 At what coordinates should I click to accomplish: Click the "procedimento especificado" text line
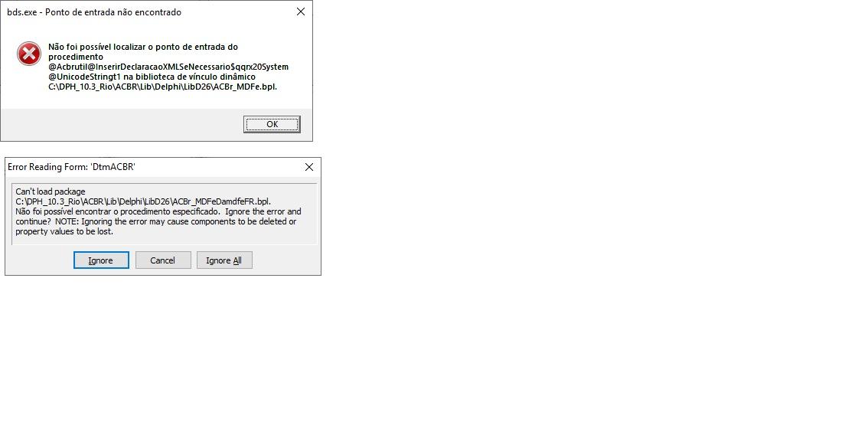158,211
